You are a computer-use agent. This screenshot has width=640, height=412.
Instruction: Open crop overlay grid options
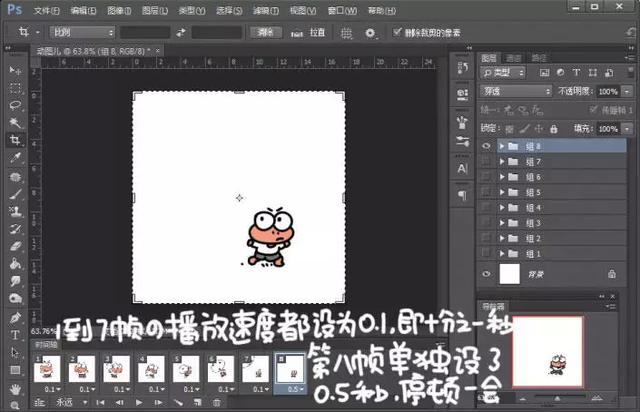(346, 33)
